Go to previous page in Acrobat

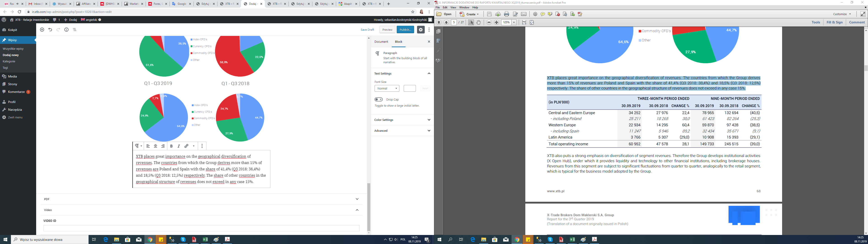point(439,22)
